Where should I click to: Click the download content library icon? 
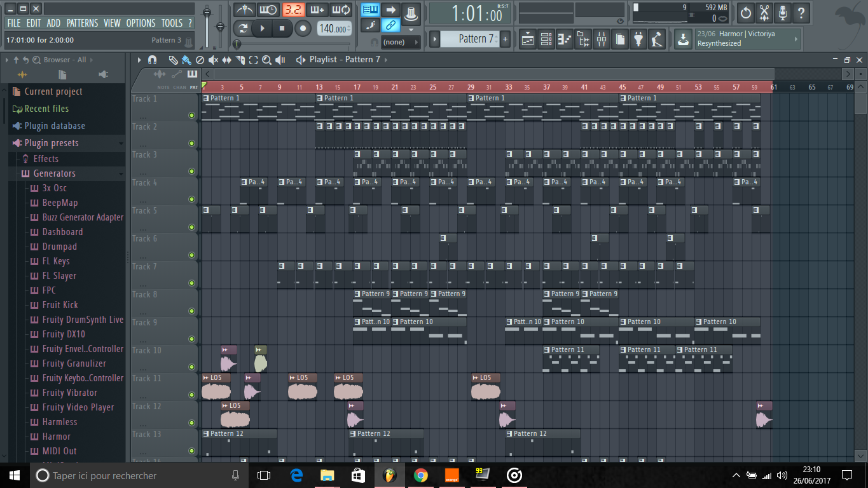tap(682, 39)
